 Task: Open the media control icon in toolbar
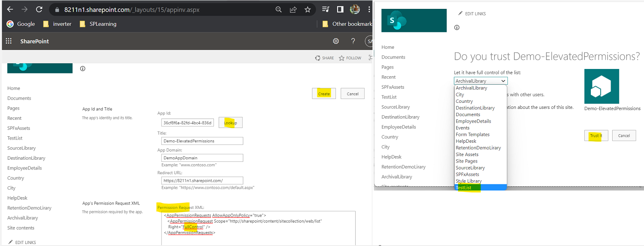325,9
